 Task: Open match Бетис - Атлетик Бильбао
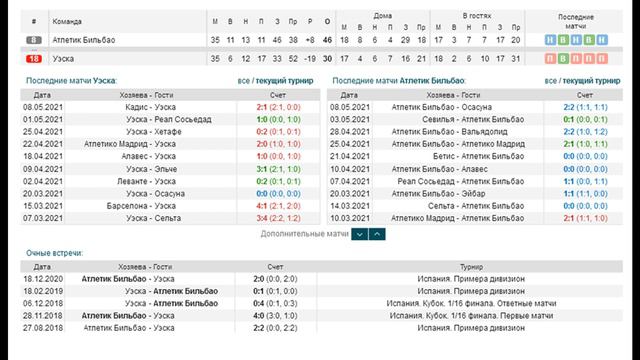478,156
